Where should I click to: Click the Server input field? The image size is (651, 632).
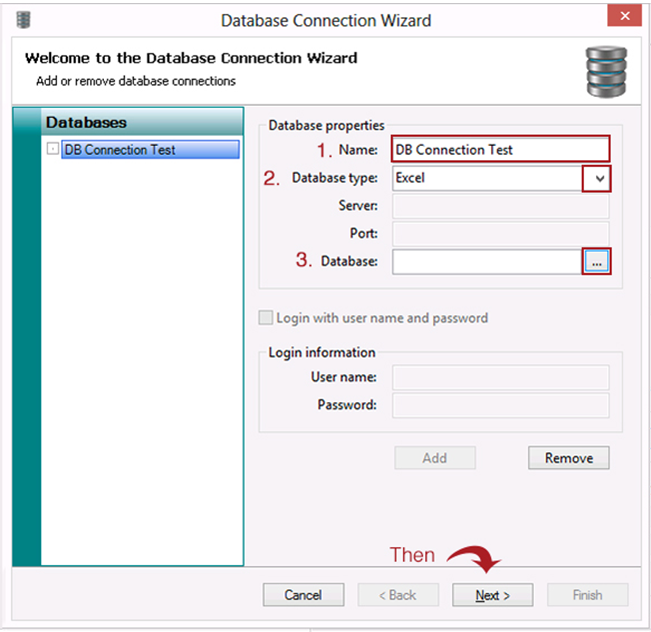pos(500,206)
